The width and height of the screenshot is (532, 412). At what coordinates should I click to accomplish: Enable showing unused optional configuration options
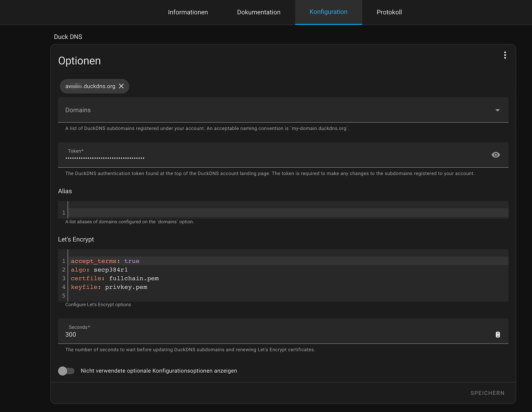(x=66, y=371)
